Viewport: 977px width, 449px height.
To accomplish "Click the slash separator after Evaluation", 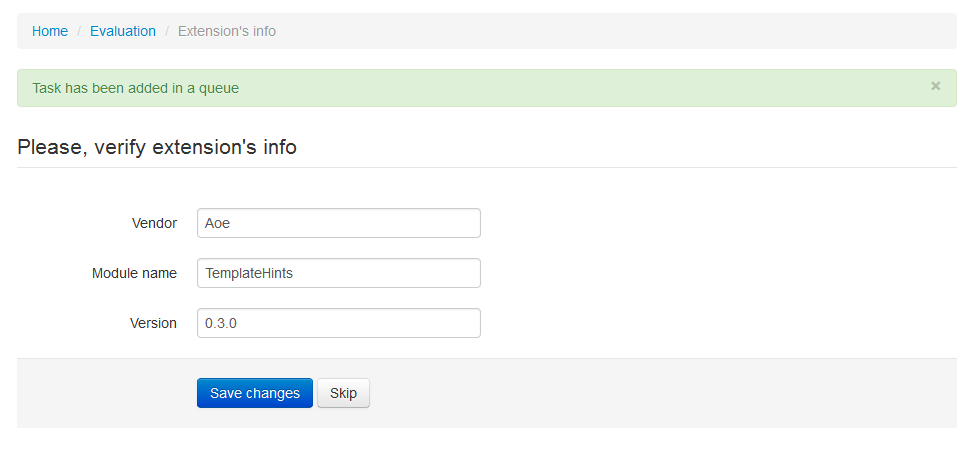I will [167, 31].
